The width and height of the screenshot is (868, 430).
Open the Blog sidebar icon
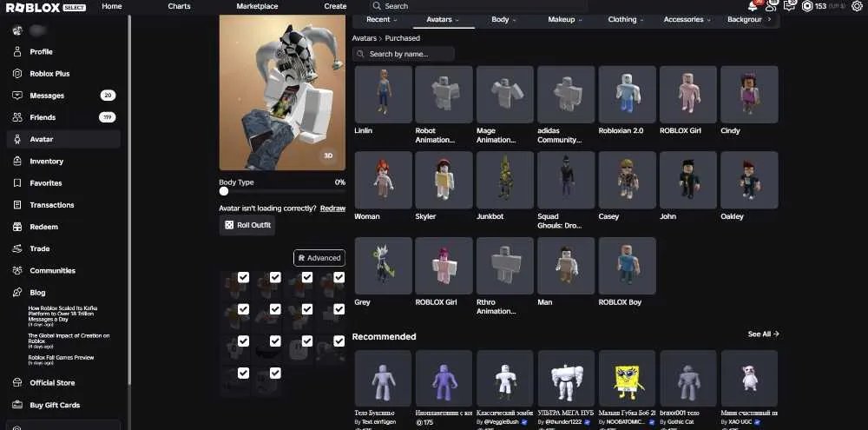(17, 292)
